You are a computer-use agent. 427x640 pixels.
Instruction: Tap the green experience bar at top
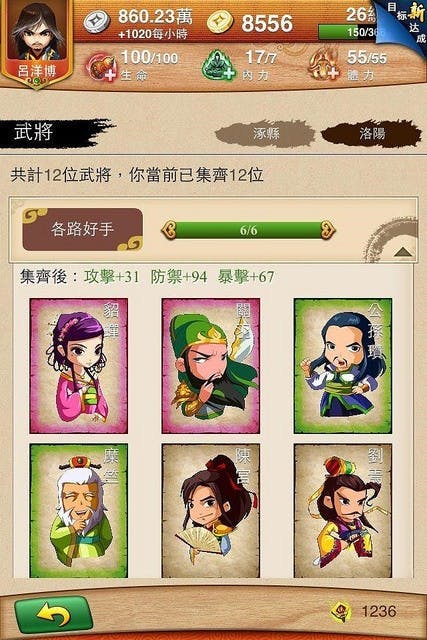pyautogui.click(x=349, y=32)
